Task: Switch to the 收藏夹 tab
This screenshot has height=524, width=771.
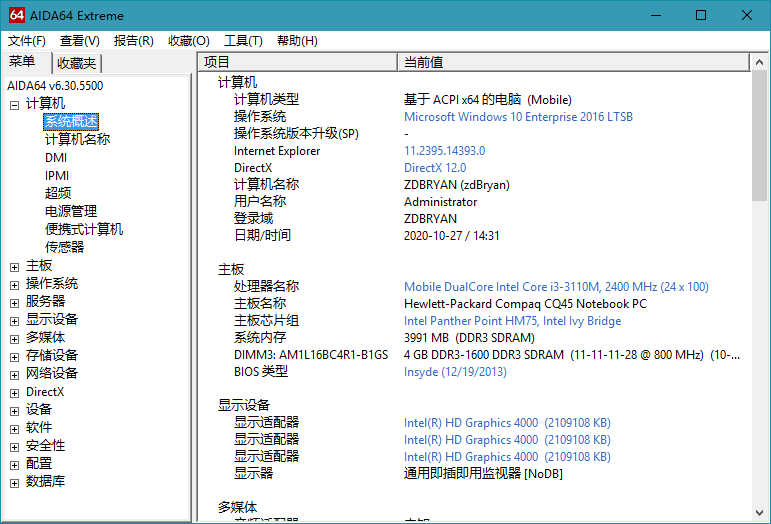Action: (x=76, y=63)
